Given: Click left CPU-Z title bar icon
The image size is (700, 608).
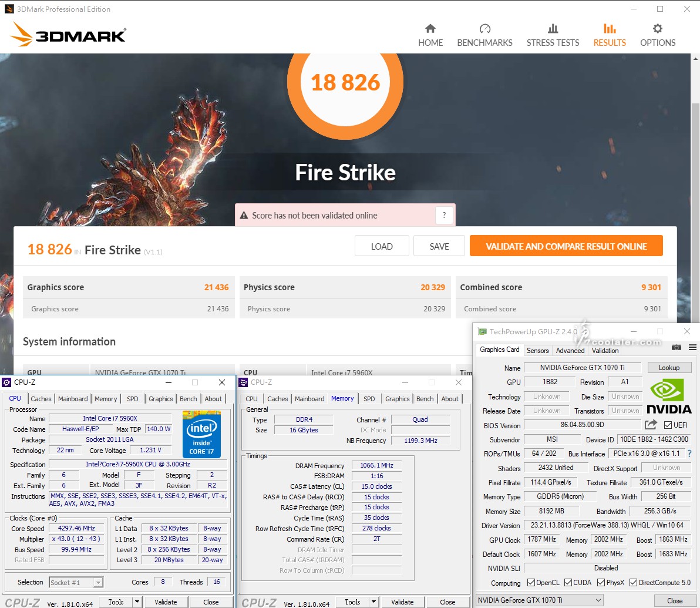Looking at the screenshot, I should pyautogui.click(x=6, y=382).
